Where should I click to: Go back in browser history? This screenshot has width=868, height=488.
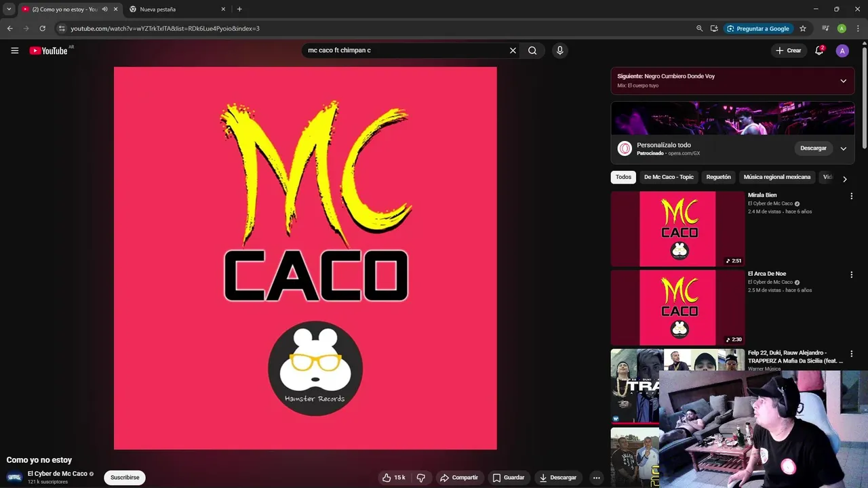[9, 28]
